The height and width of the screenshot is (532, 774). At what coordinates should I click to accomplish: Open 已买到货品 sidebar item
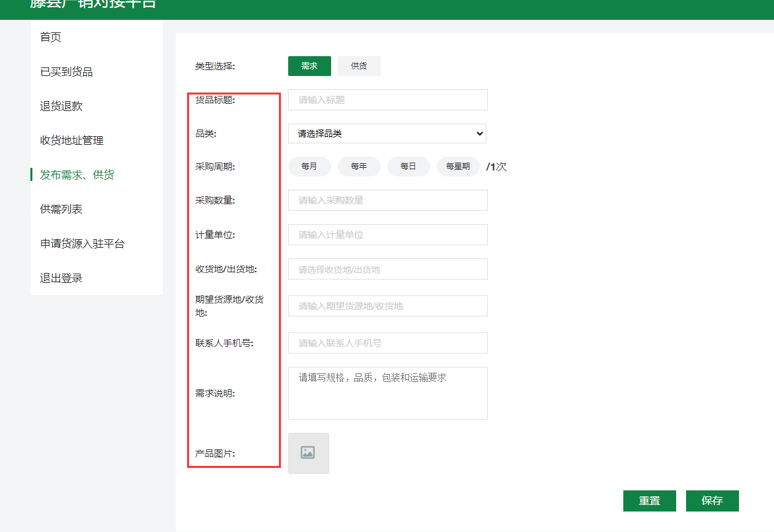66,71
